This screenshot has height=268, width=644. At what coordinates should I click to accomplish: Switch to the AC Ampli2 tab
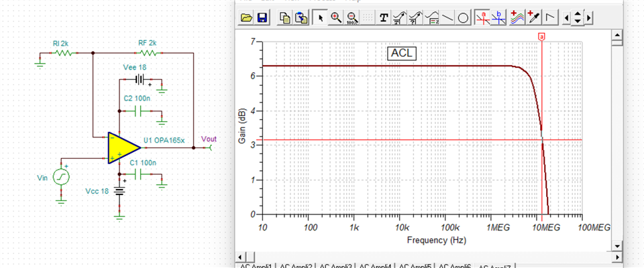click(x=296, y=266)
